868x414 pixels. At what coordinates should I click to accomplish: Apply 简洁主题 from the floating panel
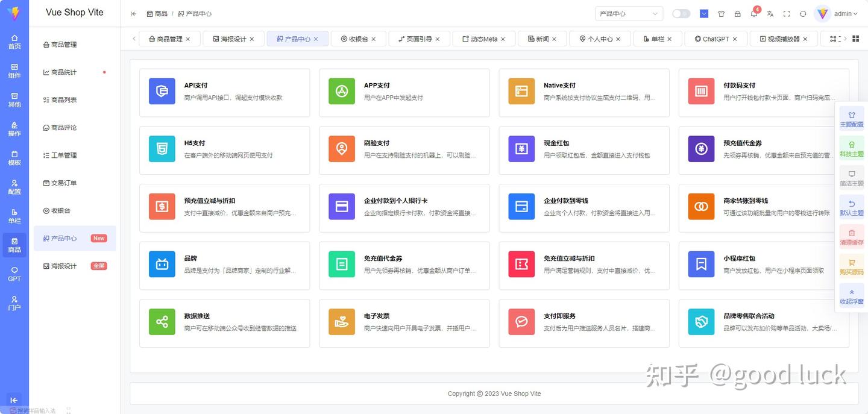pos(852,178)
